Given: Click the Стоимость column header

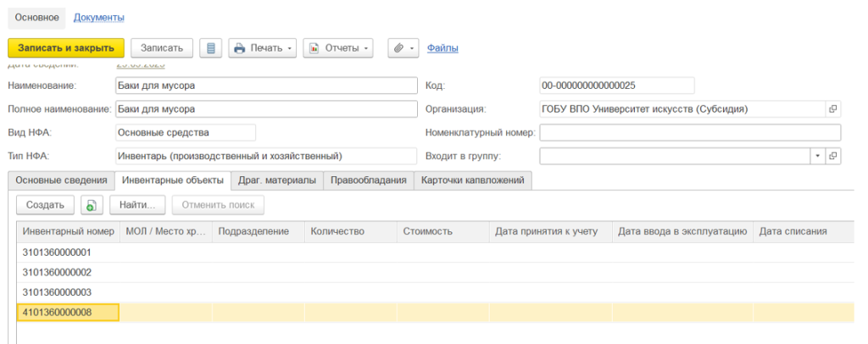Looking at the screenshot, I should 442,231.
